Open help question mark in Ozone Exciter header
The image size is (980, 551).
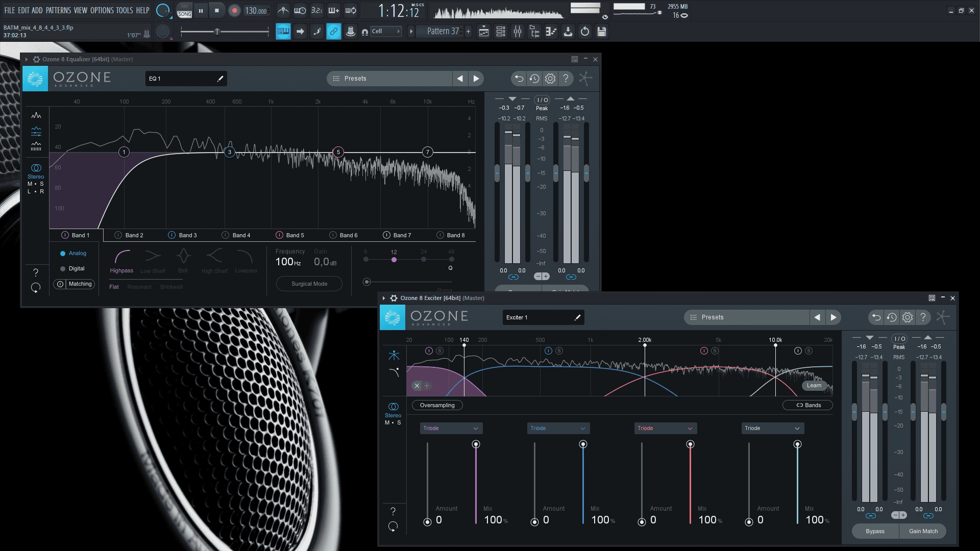pos(923,317)
